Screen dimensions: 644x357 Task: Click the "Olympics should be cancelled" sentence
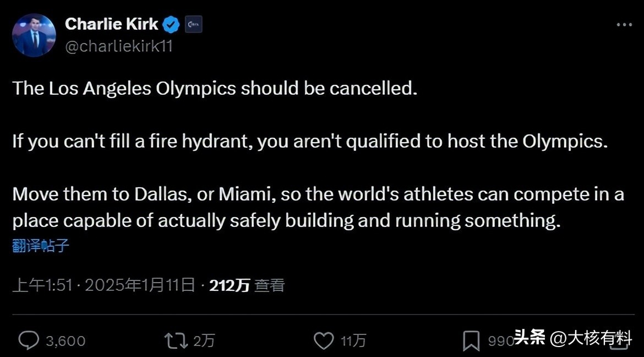[x=215, y=88]
